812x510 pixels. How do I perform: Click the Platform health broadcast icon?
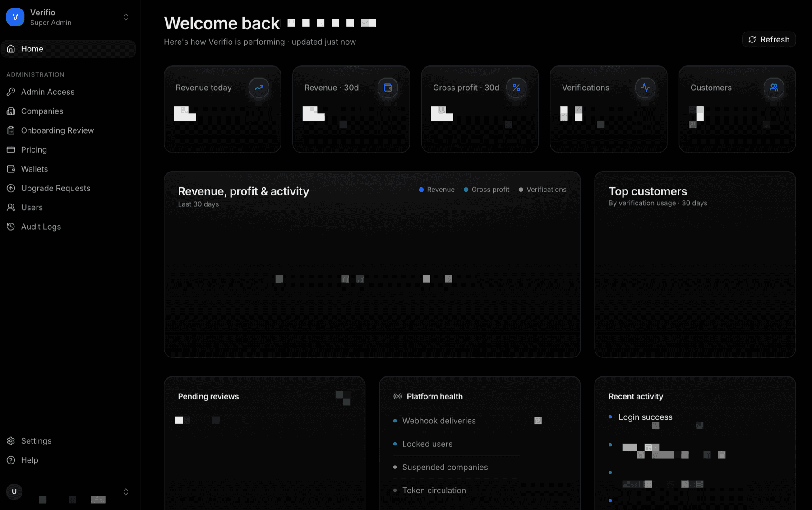[397, 396]
